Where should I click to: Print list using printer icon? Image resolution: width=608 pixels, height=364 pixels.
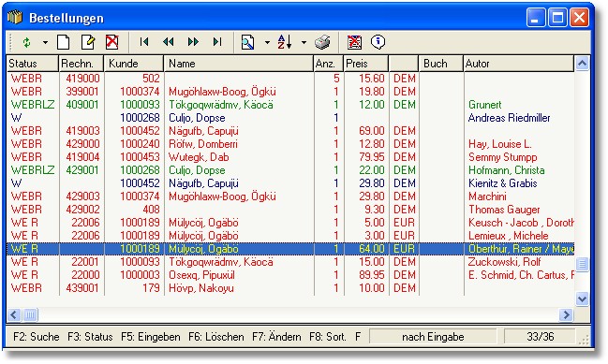pos(322,42)
